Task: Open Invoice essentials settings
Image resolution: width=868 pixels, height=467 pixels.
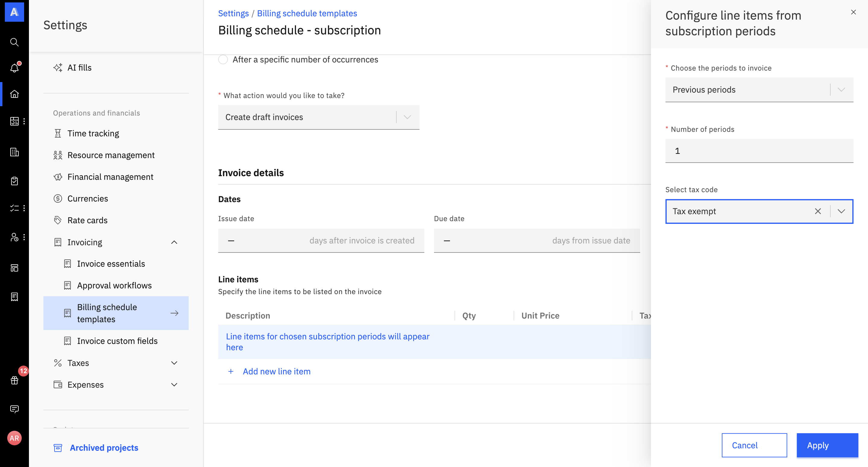Action: [x=111, y=264]
